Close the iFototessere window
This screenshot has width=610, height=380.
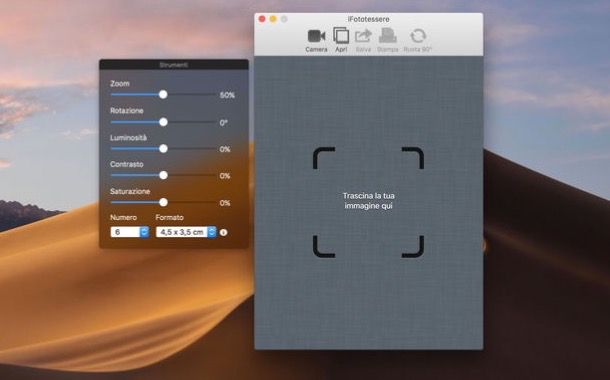click(262, 19)
